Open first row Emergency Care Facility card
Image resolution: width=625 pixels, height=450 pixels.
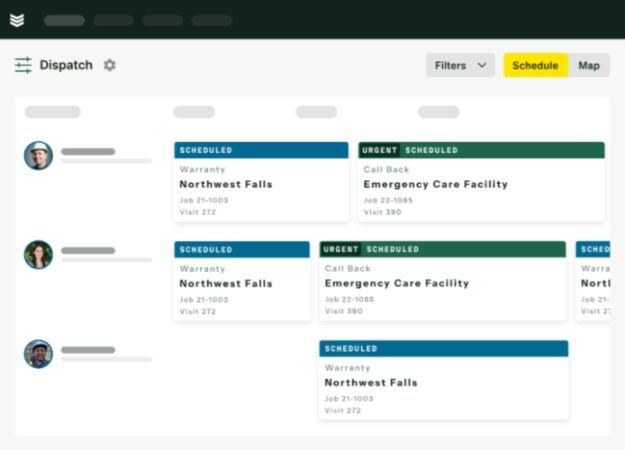[482, 182]
